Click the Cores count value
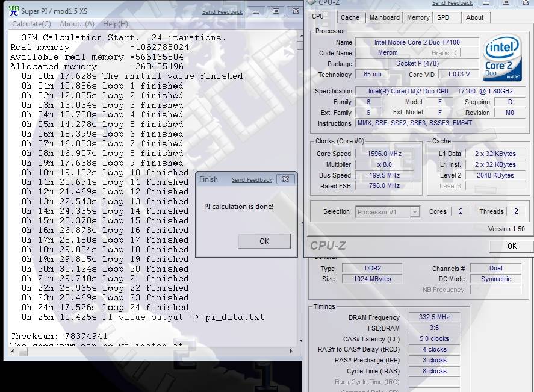 pos(461,211)
